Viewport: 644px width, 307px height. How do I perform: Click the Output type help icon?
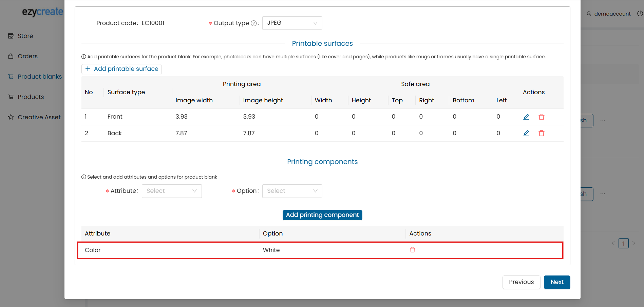(x=253, y=23)
